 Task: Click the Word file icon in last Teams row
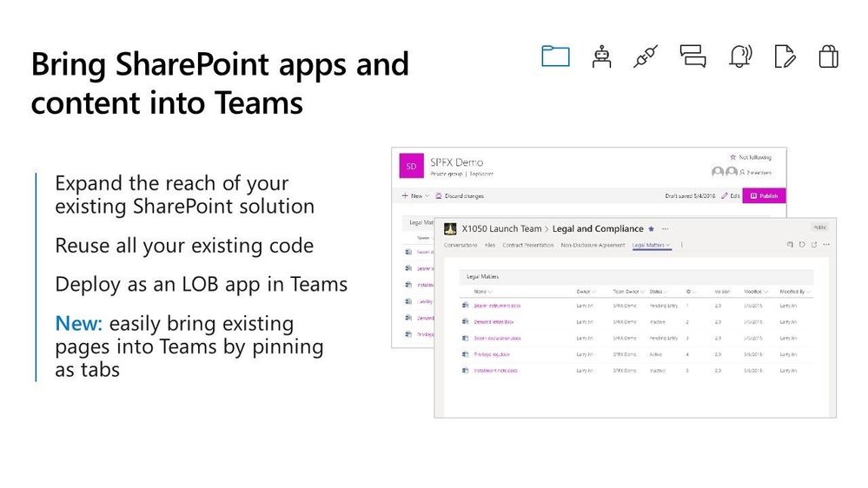coord(465,371)
